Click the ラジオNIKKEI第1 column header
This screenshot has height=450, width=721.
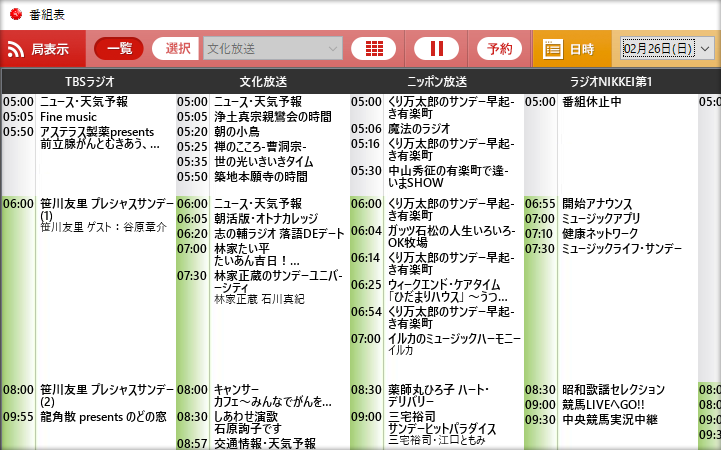point(611,82)
